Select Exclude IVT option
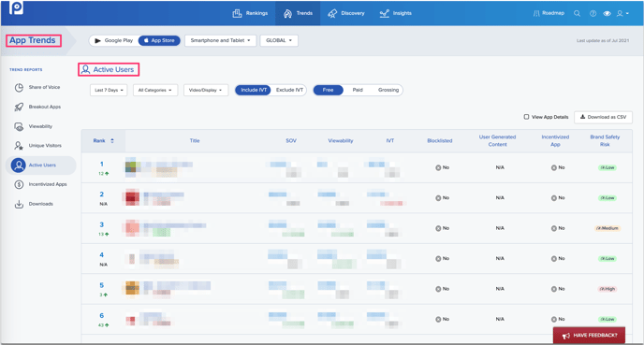The image size is (644, 345). pos(289,90)
